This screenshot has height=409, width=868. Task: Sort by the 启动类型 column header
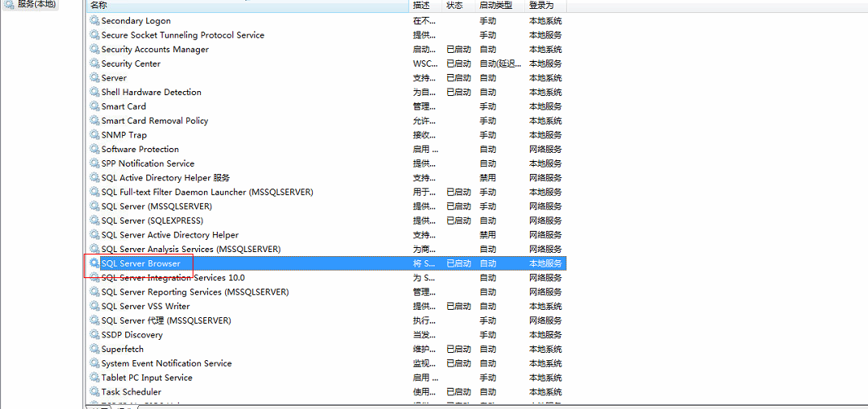[x=500, y=6]
